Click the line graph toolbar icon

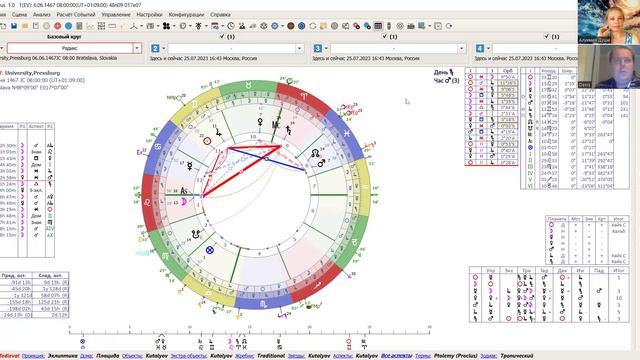[x=90, y=26]
